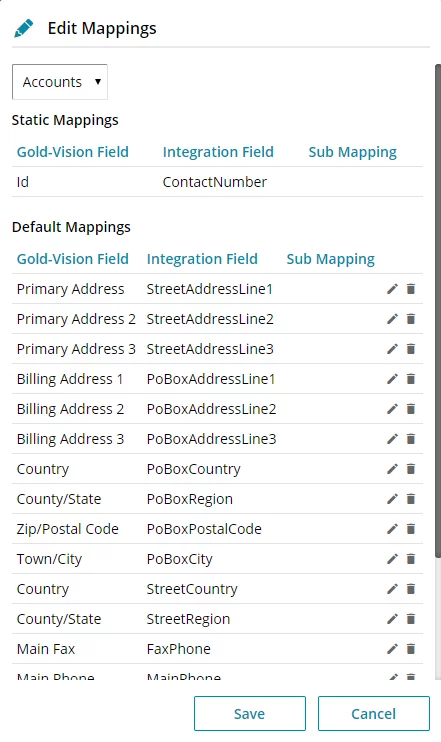
Task: Edit the Billing Address 1 mapping
Action: click(392, 379)
